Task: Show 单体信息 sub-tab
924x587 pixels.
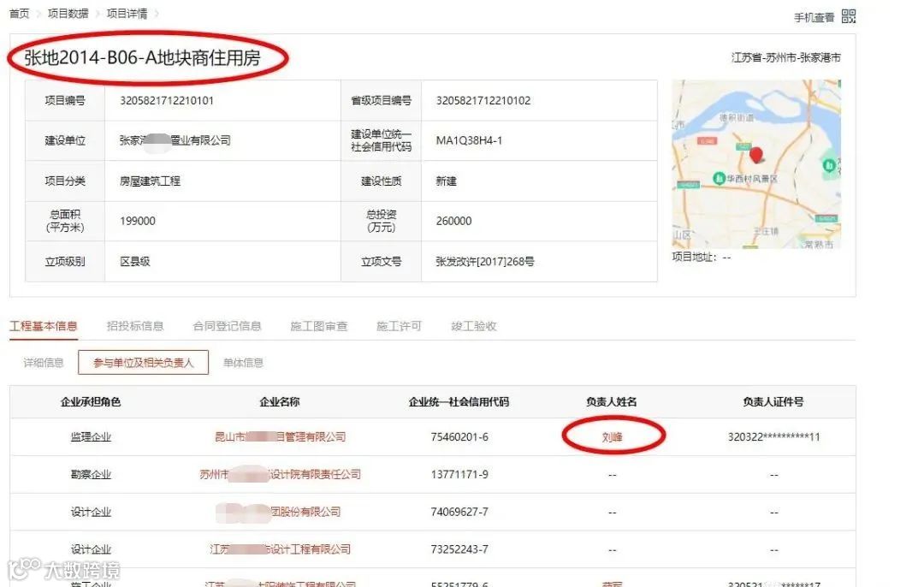Action: (x=243, y=363)
